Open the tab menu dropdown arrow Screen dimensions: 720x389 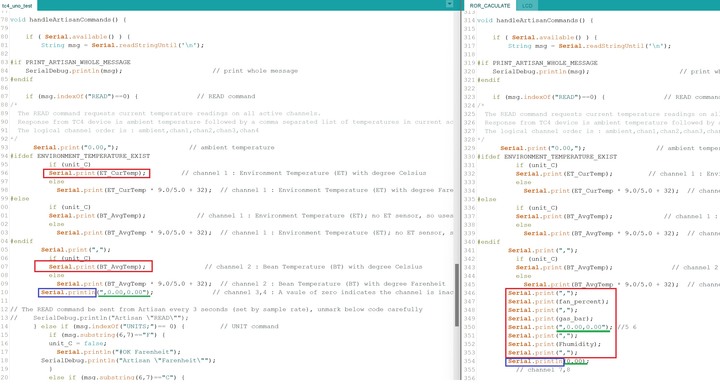click(x=449, y=4)
